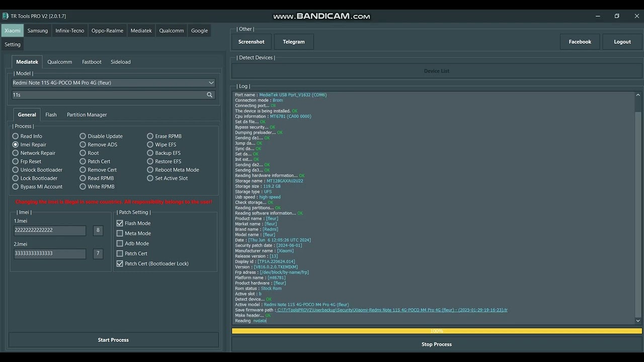The height and width of the screenshot is (362, 644).
Task: Click the 1.Imei input field
Action: (50, 230)
